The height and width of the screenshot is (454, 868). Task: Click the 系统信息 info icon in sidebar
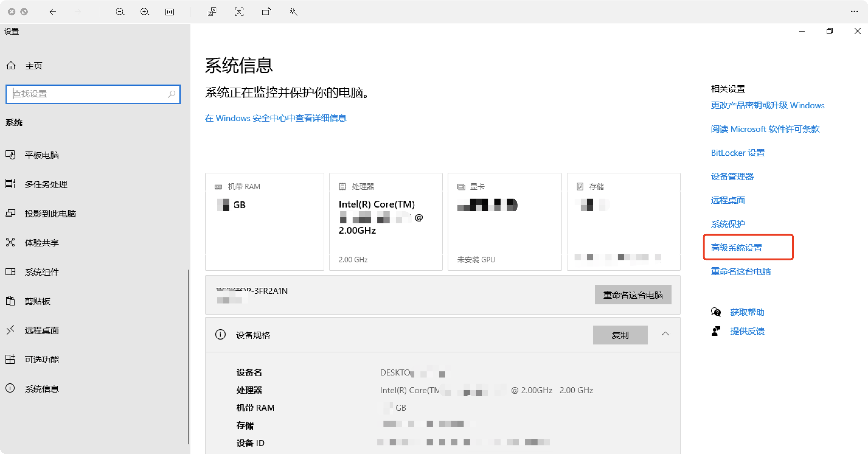(x=10, y=388)
